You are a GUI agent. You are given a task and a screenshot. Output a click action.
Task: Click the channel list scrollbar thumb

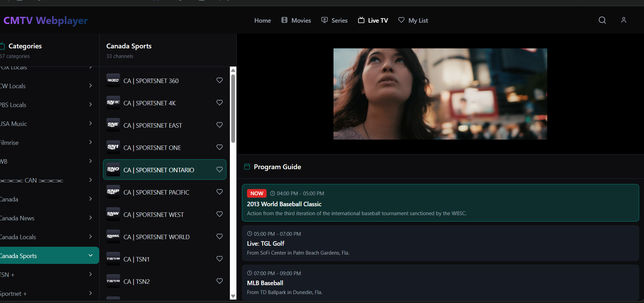[x=233, y=108]
